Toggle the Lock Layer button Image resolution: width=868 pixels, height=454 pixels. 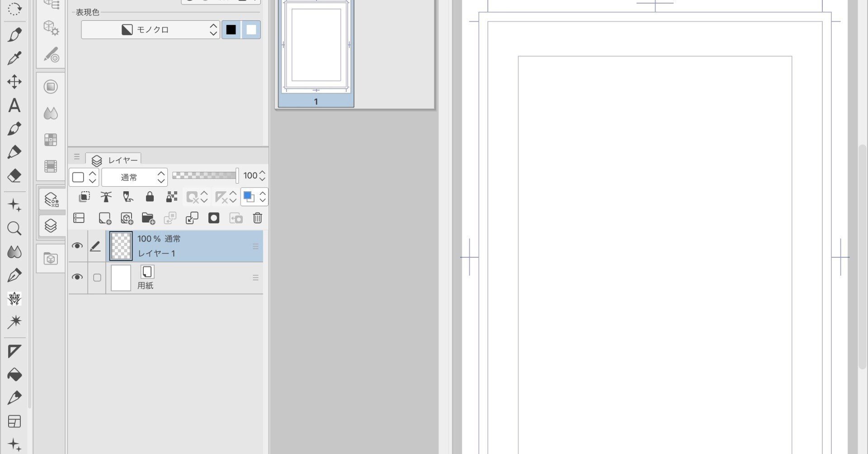pos(150,197)
